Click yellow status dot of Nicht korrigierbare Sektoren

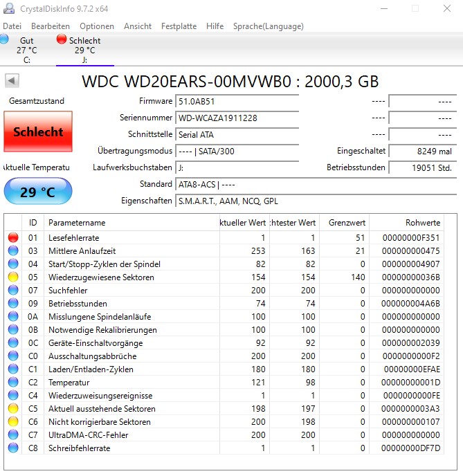13,421
